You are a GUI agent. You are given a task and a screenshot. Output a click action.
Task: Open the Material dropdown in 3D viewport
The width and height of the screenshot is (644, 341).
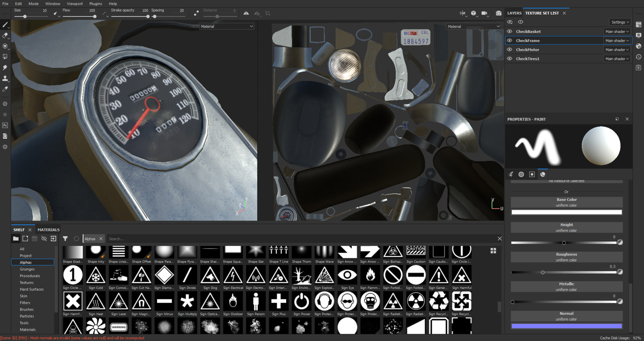(x=226, y=26)
